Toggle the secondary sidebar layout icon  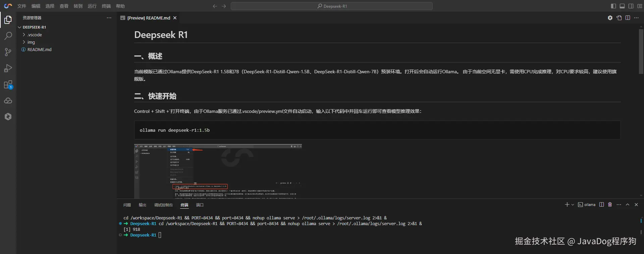[631, 6]
